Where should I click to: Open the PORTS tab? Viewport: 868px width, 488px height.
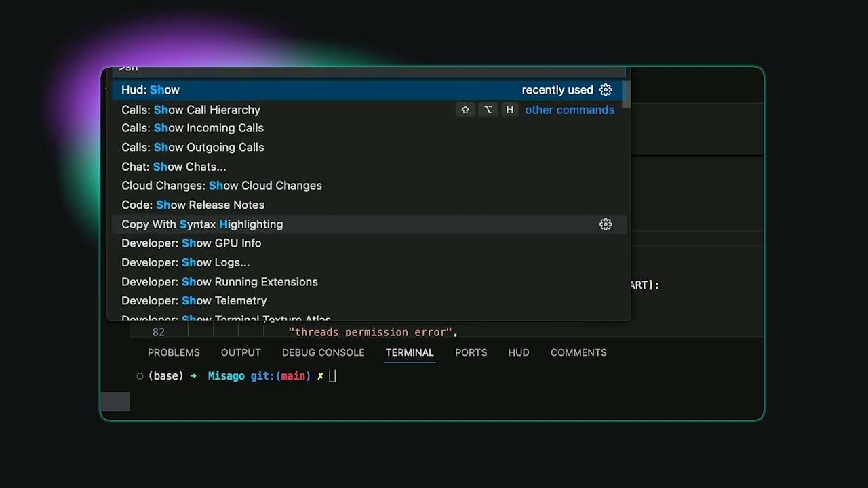[x=471, y=352]
